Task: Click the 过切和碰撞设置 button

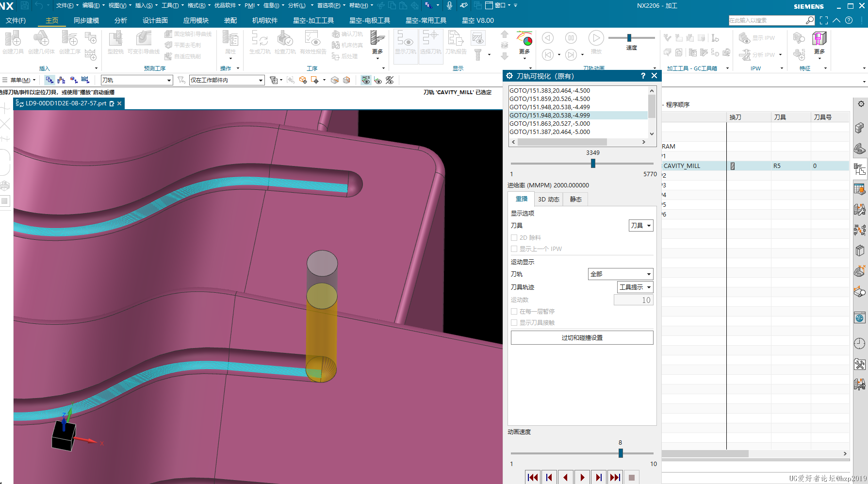Action: click(582, 337)
